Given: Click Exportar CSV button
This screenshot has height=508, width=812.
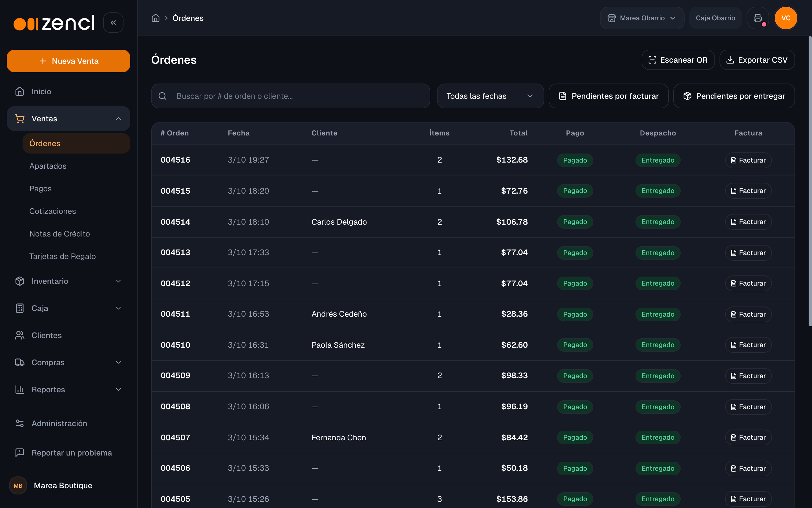Looking at the screenshot, I should coord(757,60).
